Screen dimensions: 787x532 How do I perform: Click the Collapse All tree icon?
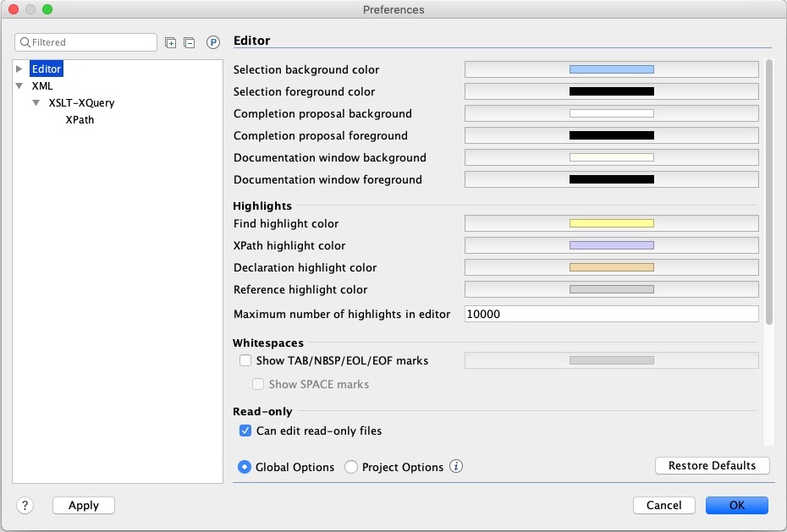[189, 42]
